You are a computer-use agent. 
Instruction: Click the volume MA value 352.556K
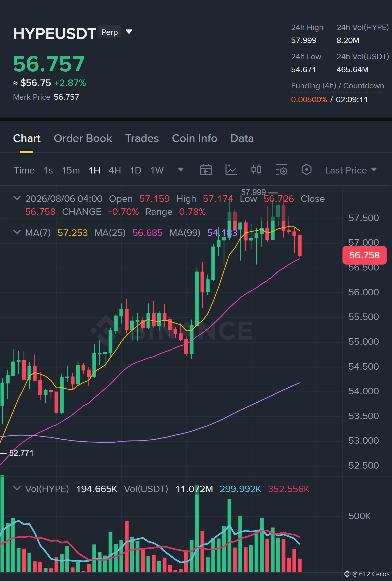288,489
